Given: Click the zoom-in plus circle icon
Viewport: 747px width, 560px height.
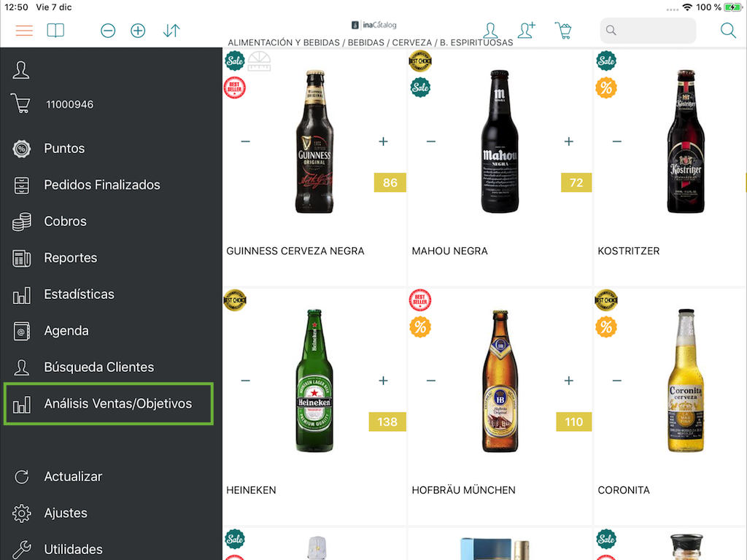Looking at the screenshot, I should tap(138, 31).
